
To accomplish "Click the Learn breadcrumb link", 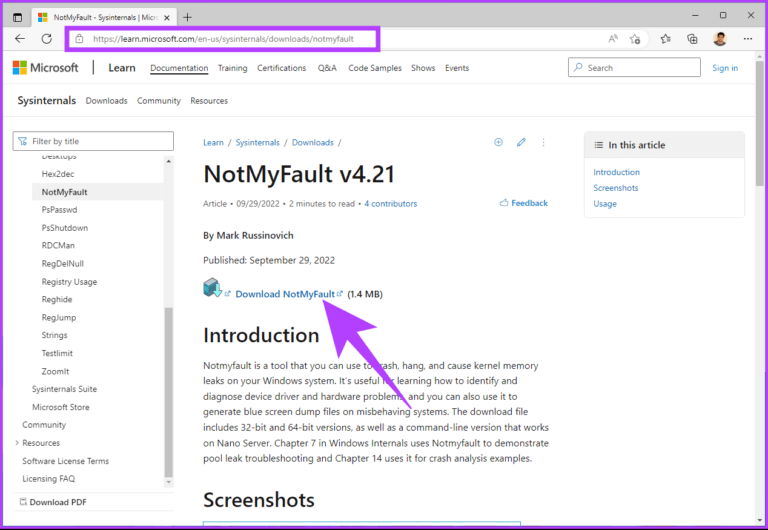I will (x=213, y=143).
